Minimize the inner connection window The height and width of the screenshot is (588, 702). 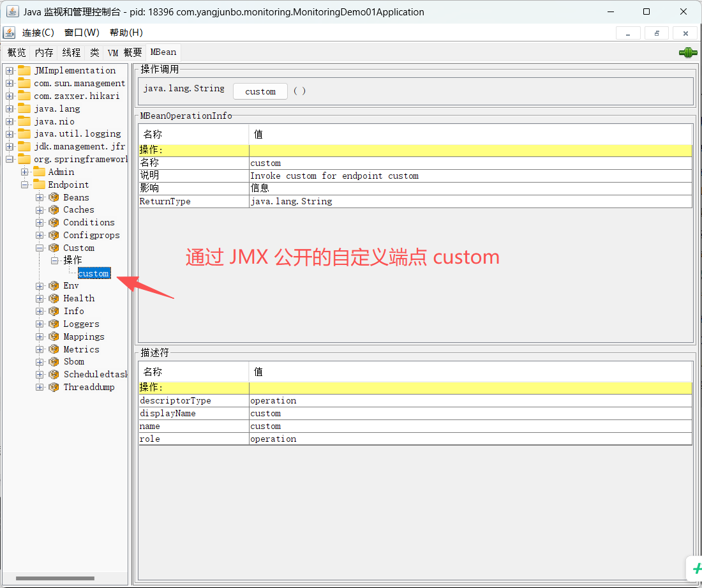tap(628, 33)
